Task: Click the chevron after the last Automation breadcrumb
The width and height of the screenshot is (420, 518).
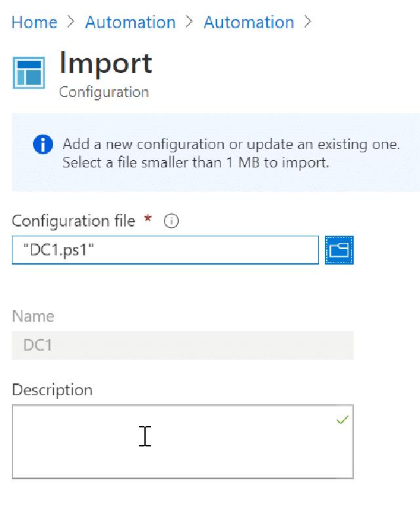Action: pyautogui.click(x=308, y=22)
